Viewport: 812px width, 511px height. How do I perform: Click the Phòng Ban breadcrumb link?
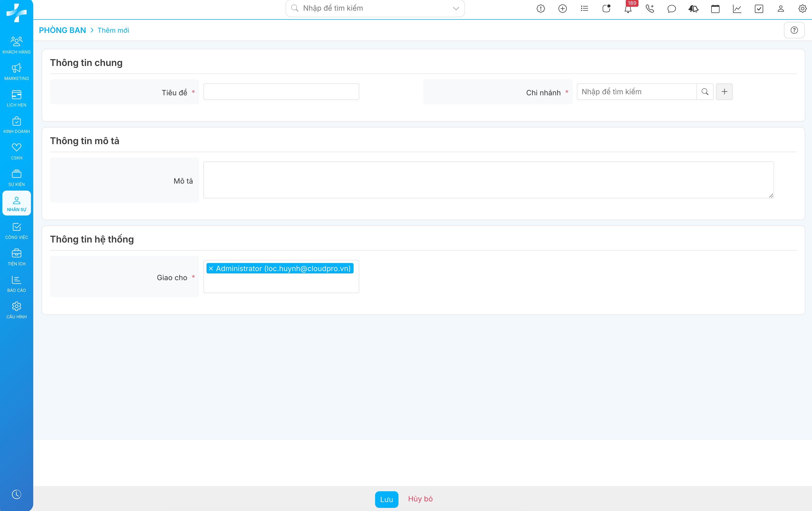pyautogui.click(x=62, y=30)
